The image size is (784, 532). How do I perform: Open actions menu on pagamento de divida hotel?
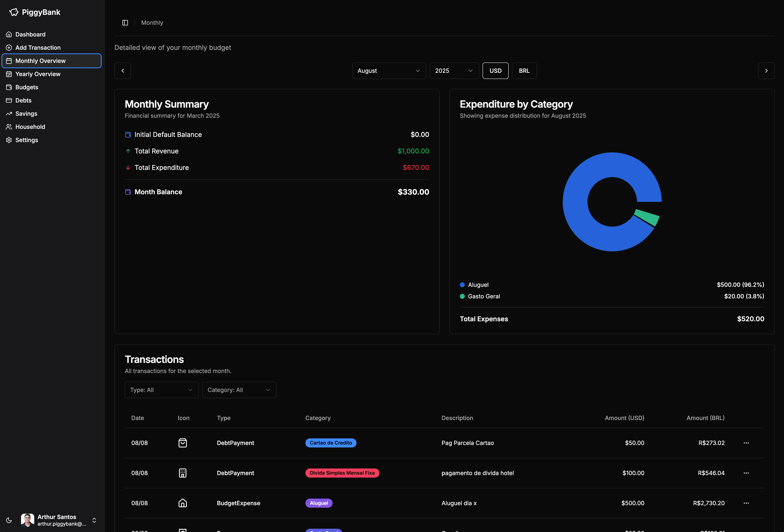coord(746,473)
